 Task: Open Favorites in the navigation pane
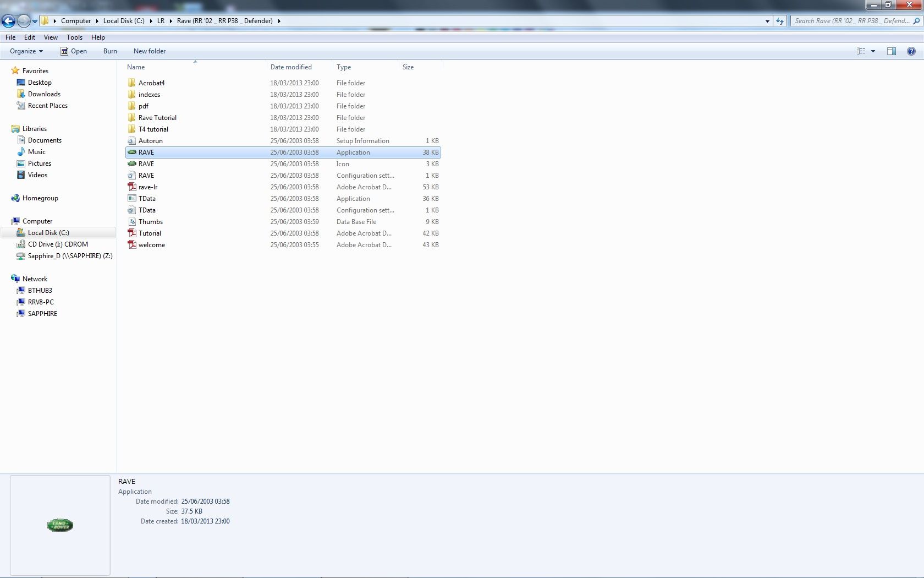click(35, 71)
